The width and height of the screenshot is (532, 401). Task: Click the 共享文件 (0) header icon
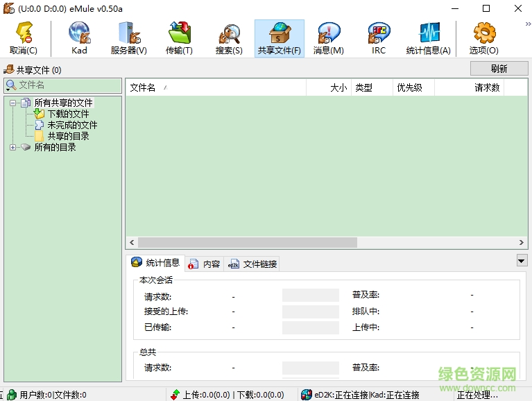(8, 69)
